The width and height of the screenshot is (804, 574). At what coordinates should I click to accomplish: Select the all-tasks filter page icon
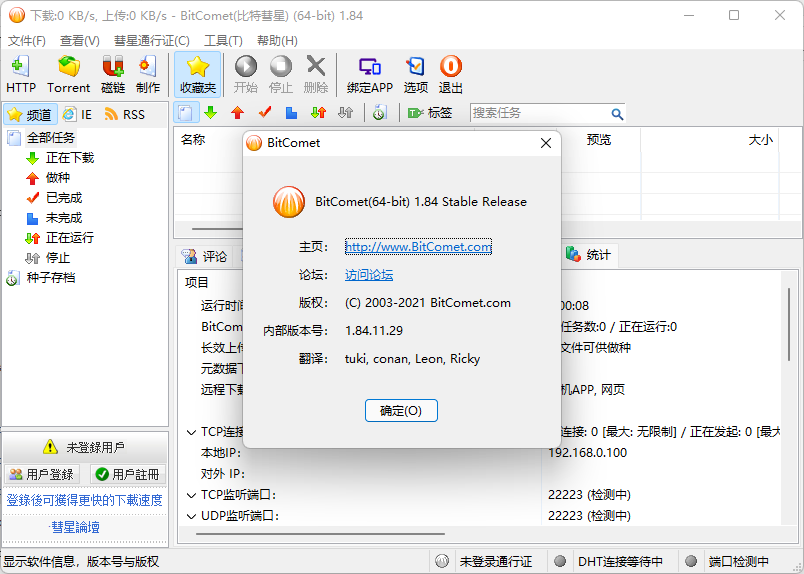[186, 113]
